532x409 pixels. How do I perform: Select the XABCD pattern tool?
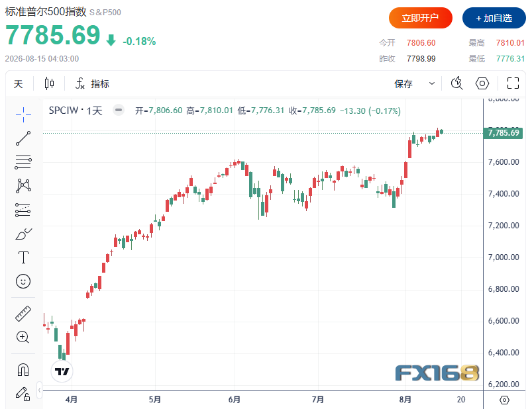coord(23,186)
